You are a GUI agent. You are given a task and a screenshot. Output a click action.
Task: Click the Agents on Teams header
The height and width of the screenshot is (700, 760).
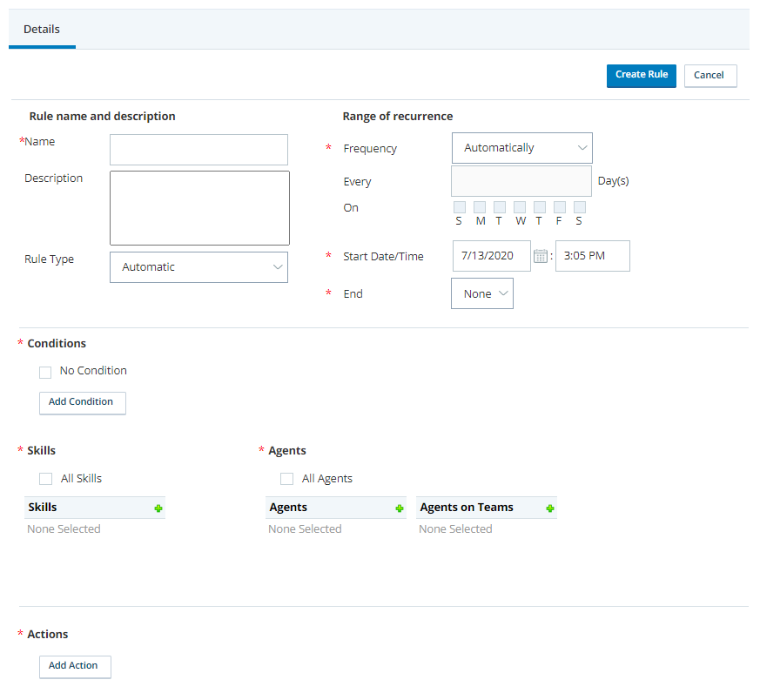[487, 508]
